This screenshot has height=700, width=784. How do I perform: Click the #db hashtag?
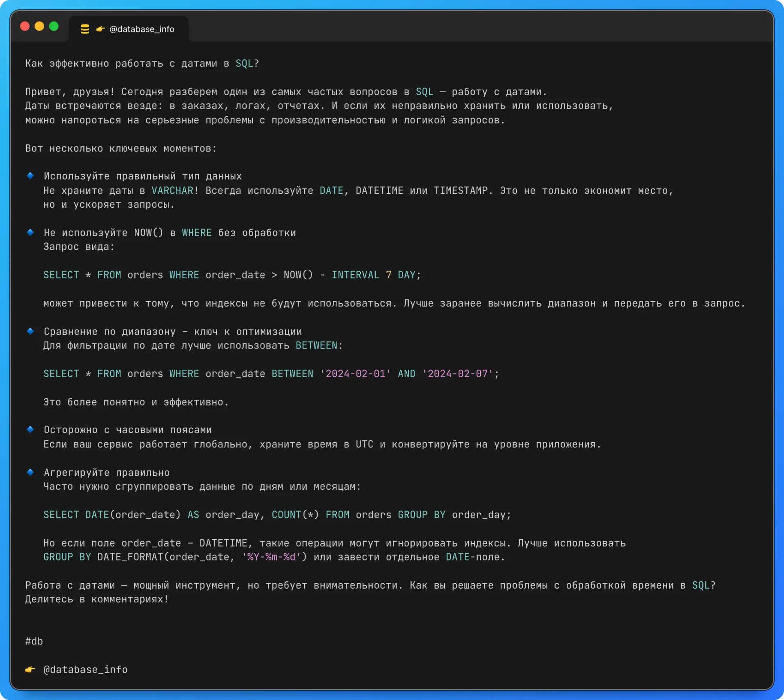pyautogui.click(x=34, y=641)
